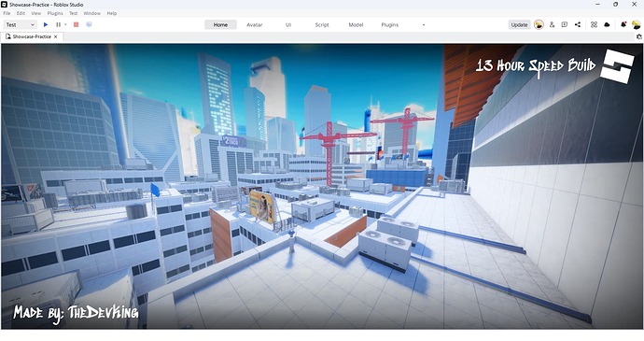This screenshot has height=341, width=644.
Task: Switch to the Avatar ribbon tab
Action: click(255, 24)
